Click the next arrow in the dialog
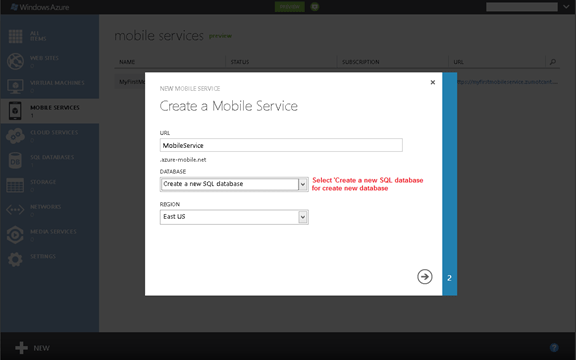576x360 pixels. 425,277
